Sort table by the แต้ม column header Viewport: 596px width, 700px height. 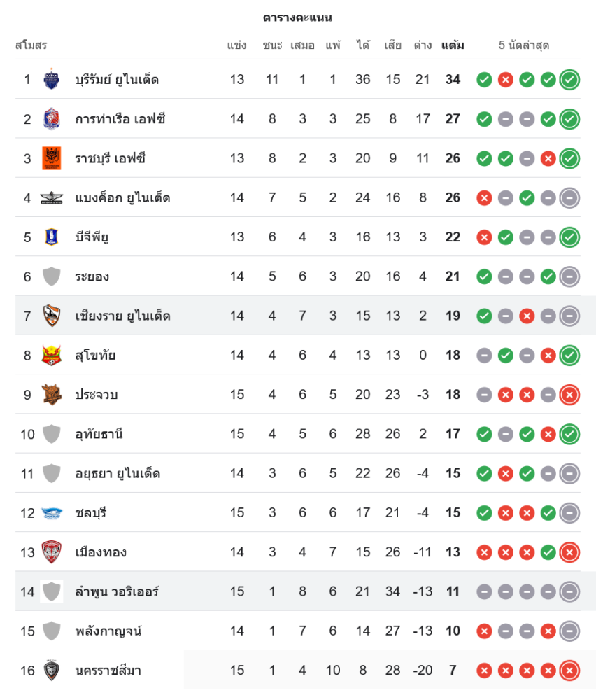click(x=453, y=45)
